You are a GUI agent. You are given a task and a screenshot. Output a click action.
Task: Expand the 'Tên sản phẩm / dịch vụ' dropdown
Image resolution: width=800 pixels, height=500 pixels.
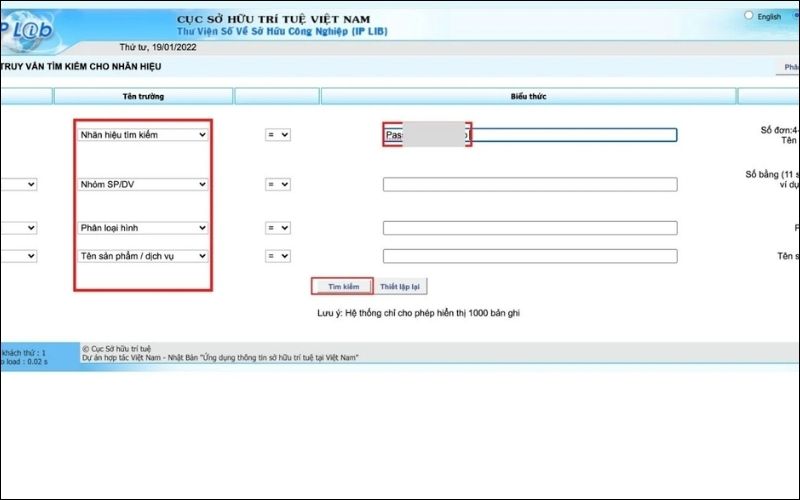[x=143, y=256]
